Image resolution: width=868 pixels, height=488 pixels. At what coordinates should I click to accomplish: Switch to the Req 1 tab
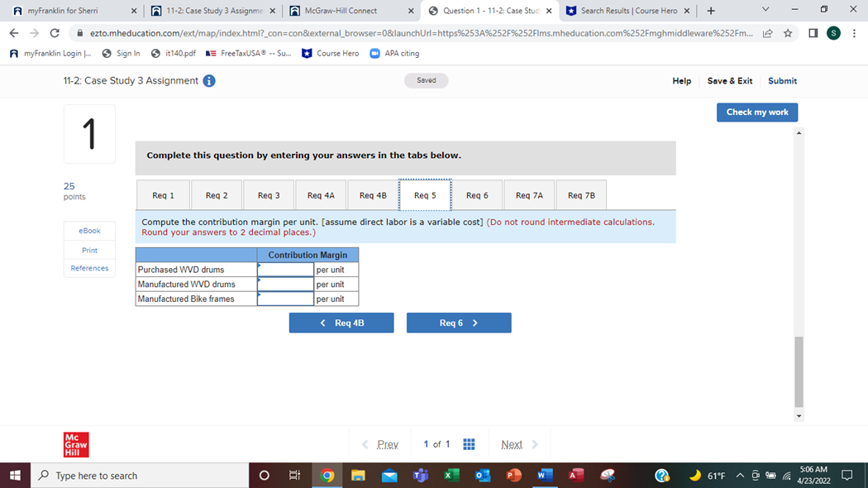[x=162, y=194]
